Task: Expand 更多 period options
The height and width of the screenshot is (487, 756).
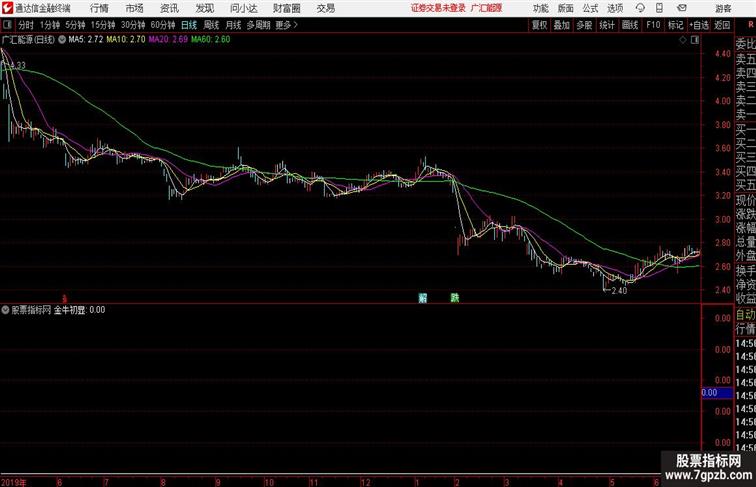Action: point(287,25)
